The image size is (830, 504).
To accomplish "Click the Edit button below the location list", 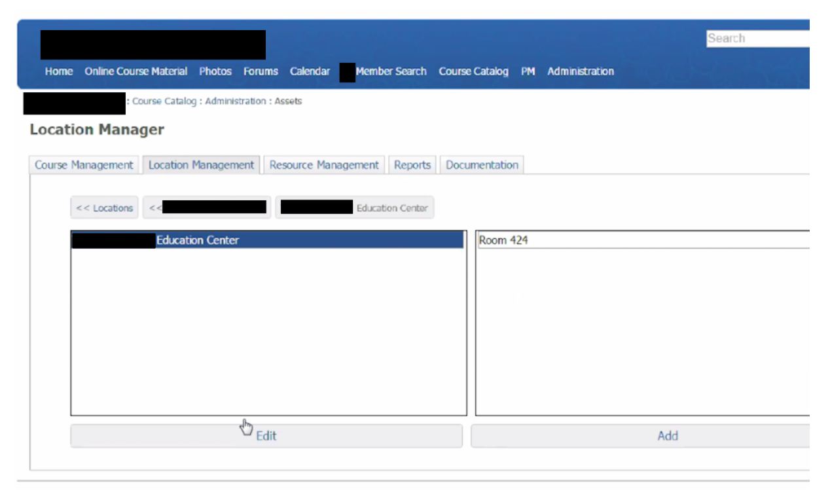I will 267,435.
